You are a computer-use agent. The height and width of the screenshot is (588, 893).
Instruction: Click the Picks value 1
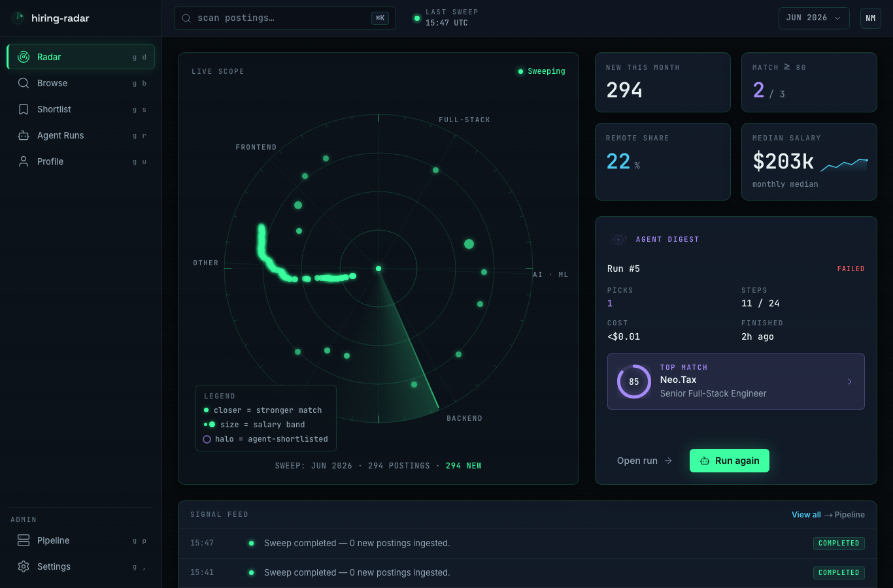(x=610, y=303)
